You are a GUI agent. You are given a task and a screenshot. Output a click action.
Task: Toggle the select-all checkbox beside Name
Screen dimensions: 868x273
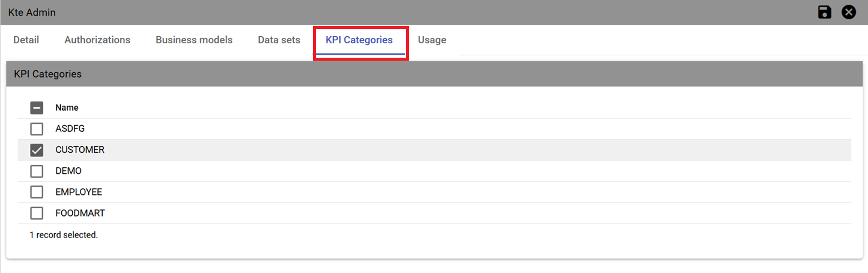tap(37, 108)
